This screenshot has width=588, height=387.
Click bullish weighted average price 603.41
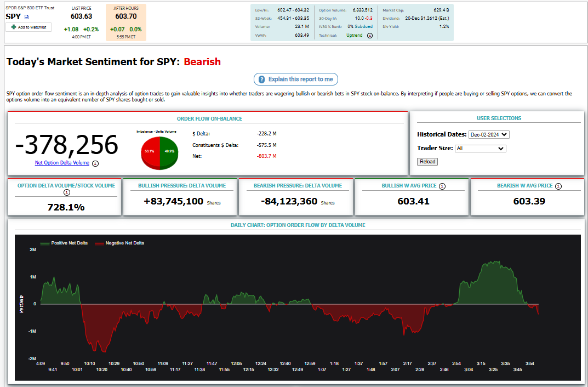413,201
